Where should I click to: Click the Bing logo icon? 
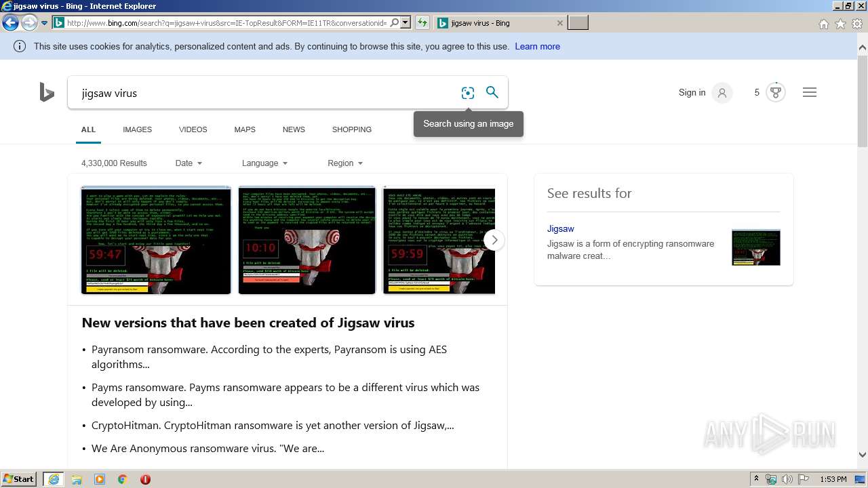pyautogui.click(x=47, y=92)
